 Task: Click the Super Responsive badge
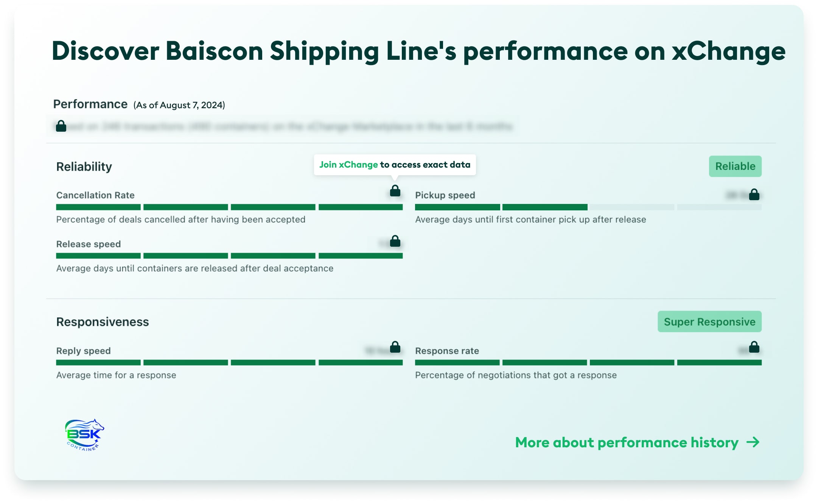[709, 322]
